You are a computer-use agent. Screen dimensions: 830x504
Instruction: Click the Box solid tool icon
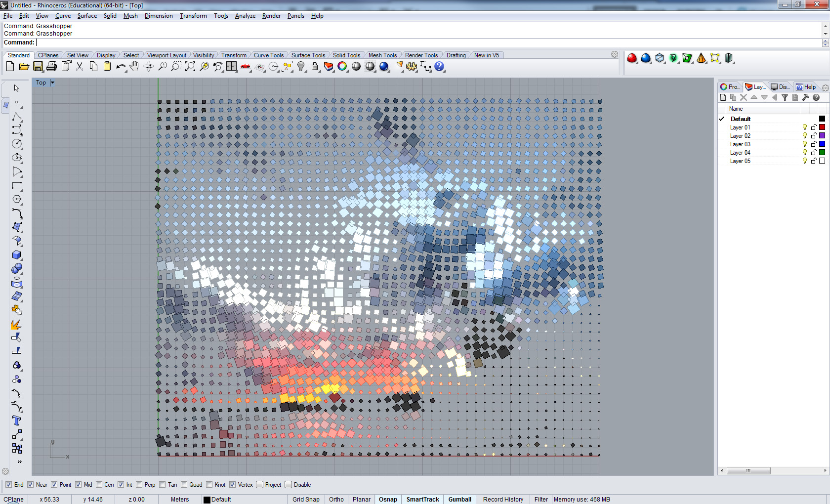click(17, 255)
